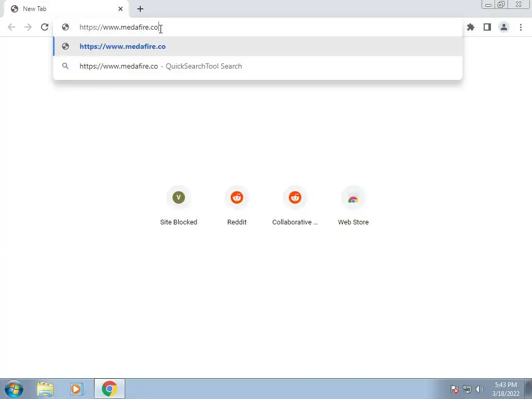
Task: Click the network tray icon
Action: (x=467, y=389)
